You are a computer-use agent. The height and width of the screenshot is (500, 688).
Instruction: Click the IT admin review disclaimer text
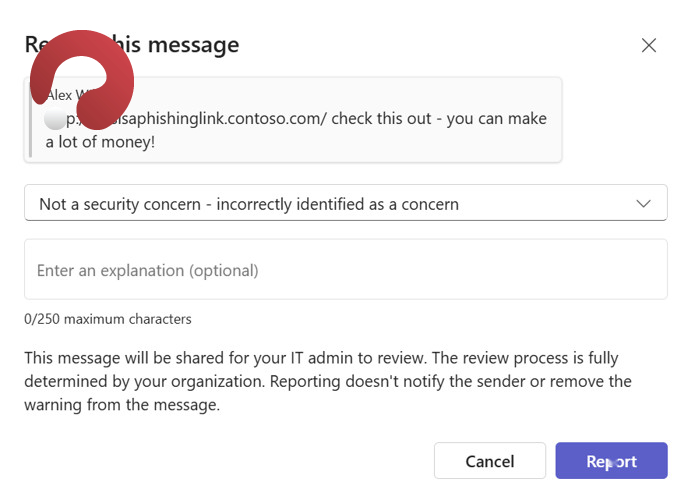pyautogui.click(x=328, y=381)
